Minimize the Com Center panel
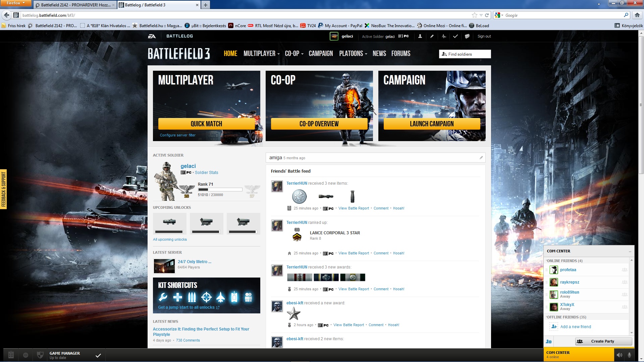The width and height of the screenshot is (644, 362). [630, 251]
